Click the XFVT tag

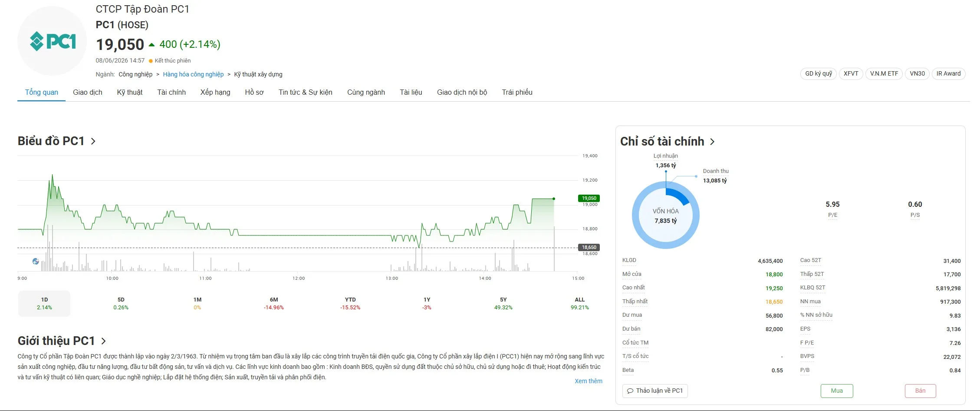pos(851,74)
